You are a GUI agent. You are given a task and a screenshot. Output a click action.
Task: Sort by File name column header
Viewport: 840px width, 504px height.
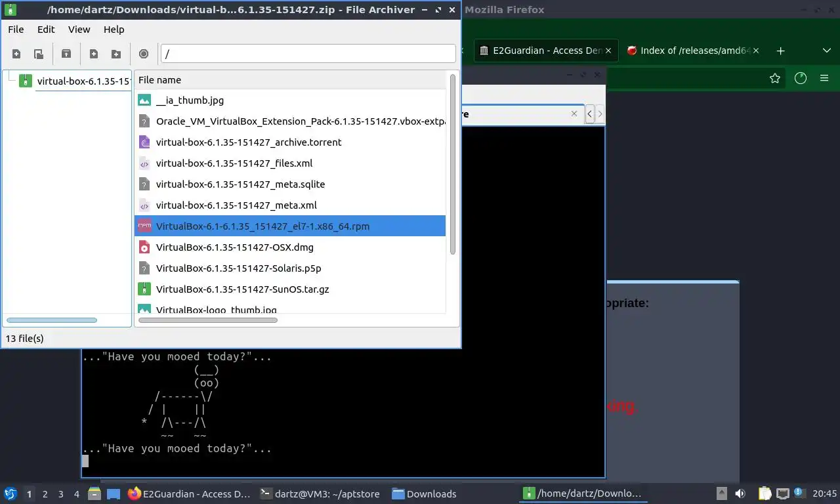(291, 80)
